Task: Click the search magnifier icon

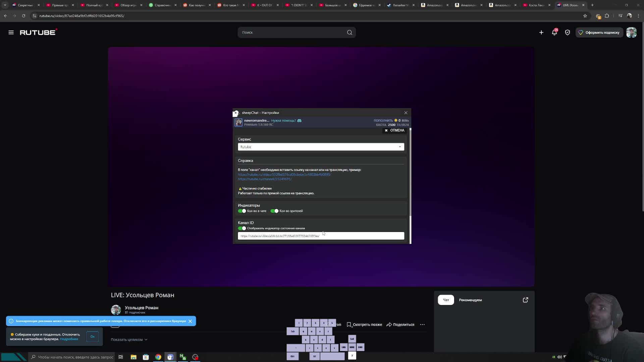Action: point(350,33)
